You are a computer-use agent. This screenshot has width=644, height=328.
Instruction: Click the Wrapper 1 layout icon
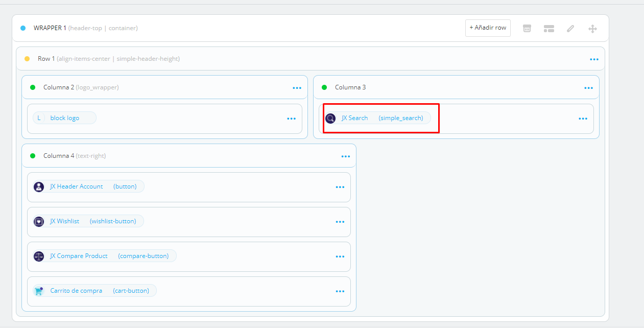549,29
